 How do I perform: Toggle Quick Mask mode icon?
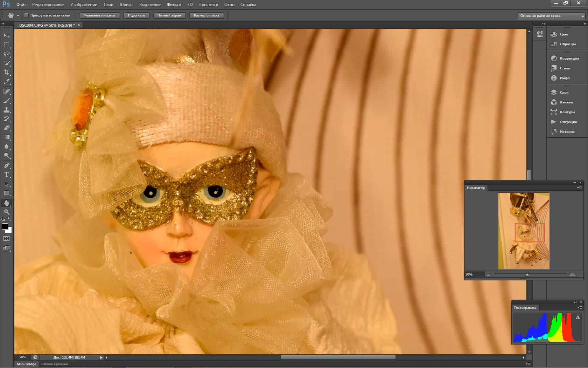pos(7,239)
